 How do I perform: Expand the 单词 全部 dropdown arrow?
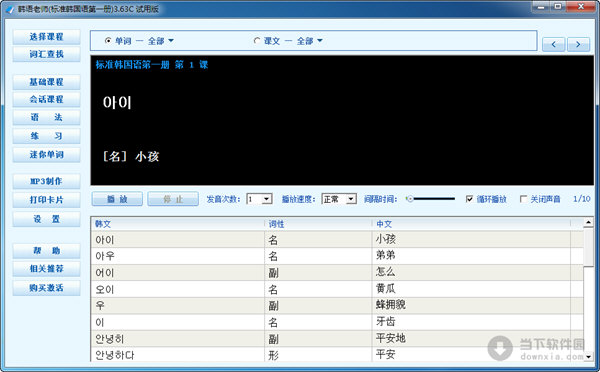point(171,41)
